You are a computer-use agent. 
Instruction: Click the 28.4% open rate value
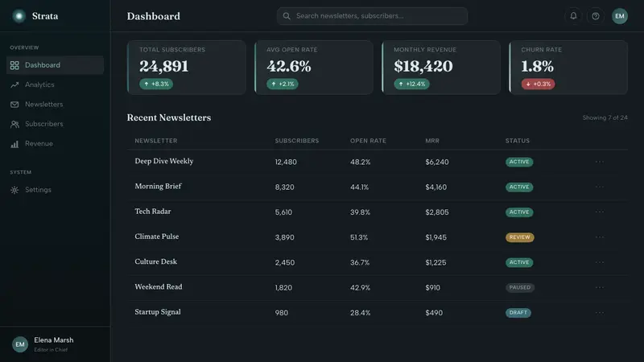click(x=360, y=313)
